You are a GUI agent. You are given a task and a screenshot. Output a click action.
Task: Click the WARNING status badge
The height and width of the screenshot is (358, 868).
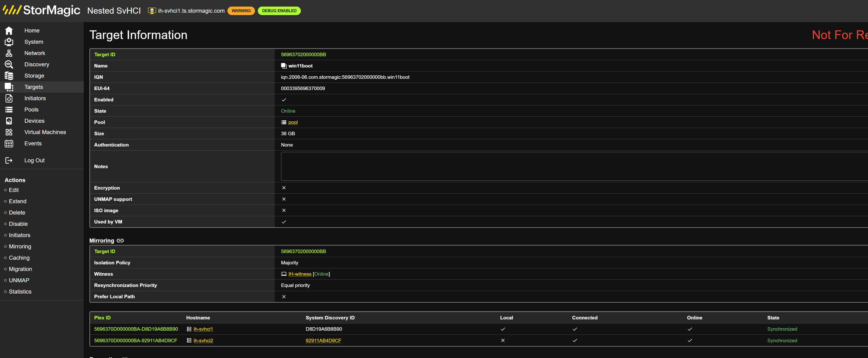tap(241, 11)
